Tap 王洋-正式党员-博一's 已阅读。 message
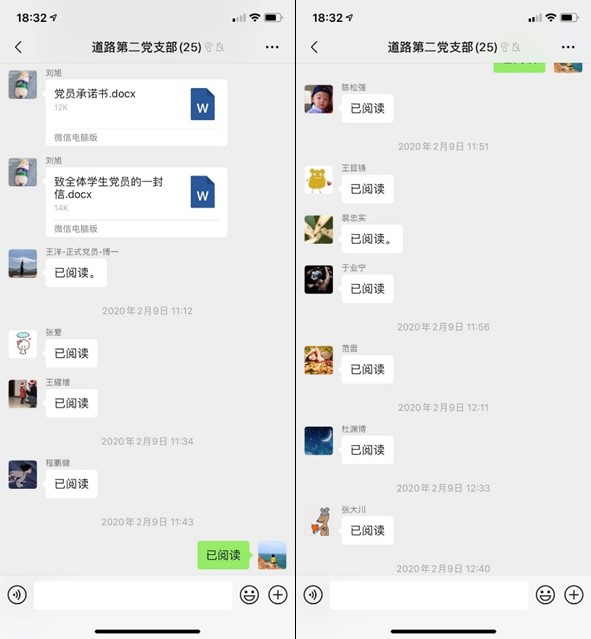 point(76,273)
